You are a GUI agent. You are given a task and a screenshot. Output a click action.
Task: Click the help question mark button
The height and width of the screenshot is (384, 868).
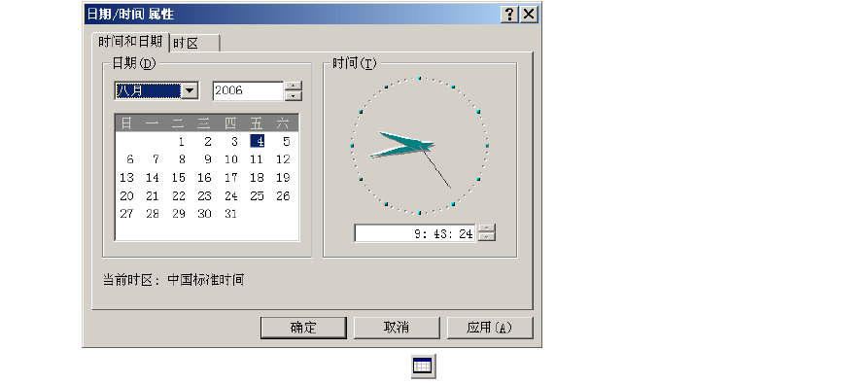[509, 15]
